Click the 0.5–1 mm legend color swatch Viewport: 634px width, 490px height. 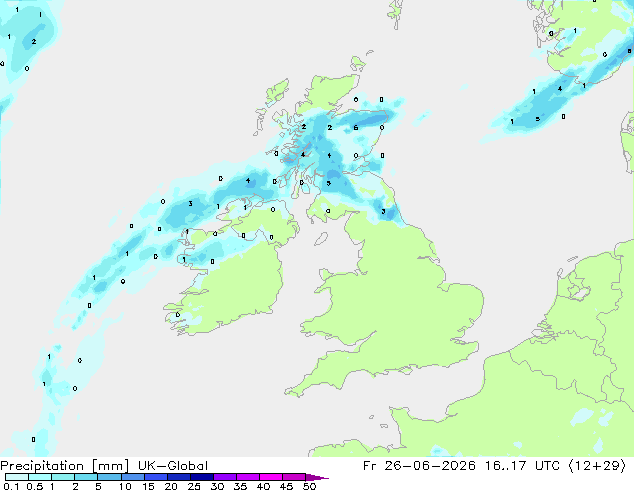pyautogui.click(x=40, y=477)
